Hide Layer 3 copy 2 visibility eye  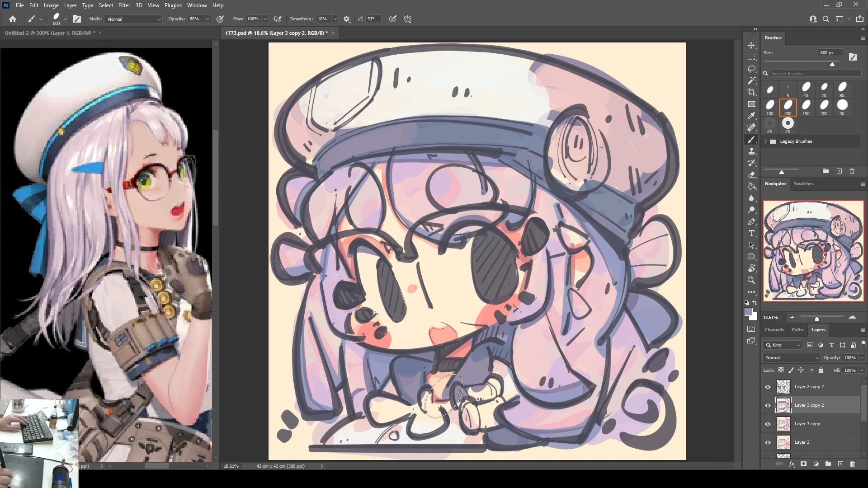coord(768,405)
